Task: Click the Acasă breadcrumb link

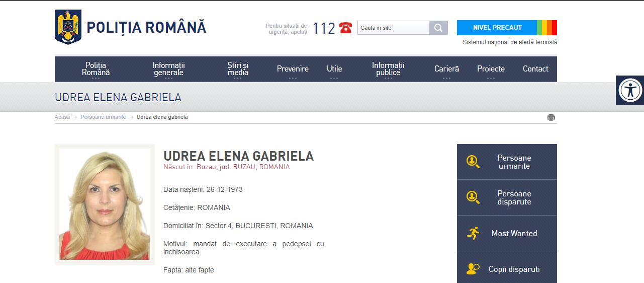Action: (62, 117)
